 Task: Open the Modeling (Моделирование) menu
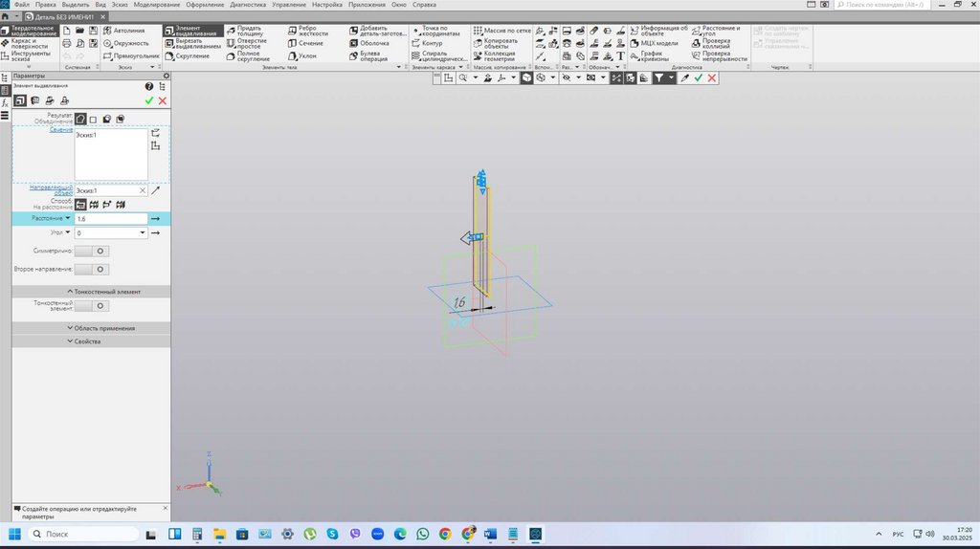156,5
